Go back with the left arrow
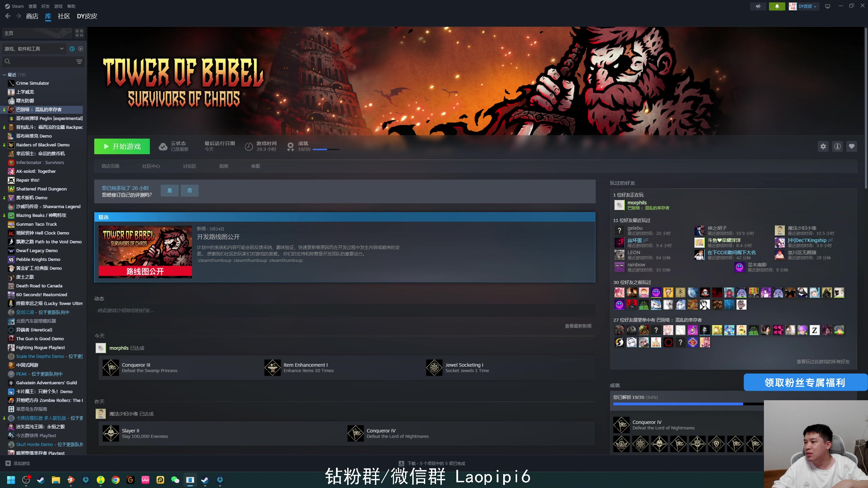Screen dimensions: 868x488 tap(8, 16)
